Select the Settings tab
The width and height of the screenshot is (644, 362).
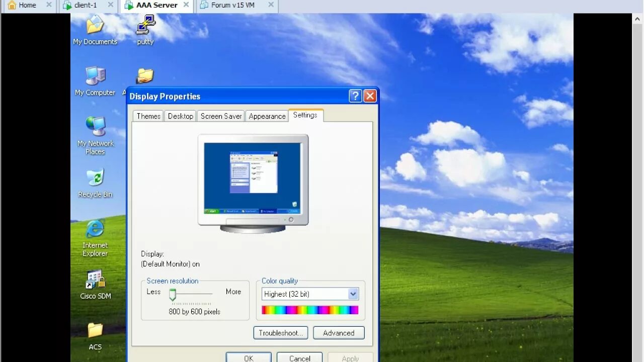305,115
